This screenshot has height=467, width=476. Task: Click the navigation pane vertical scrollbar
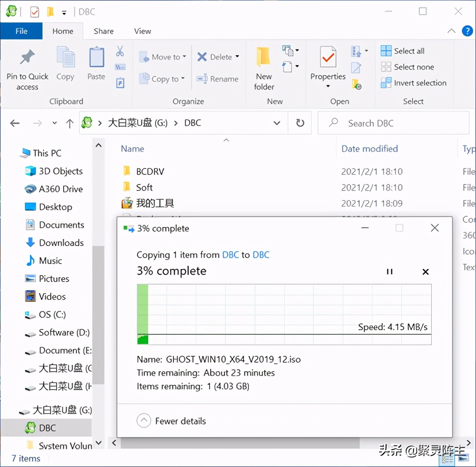(x=98, y=315)
